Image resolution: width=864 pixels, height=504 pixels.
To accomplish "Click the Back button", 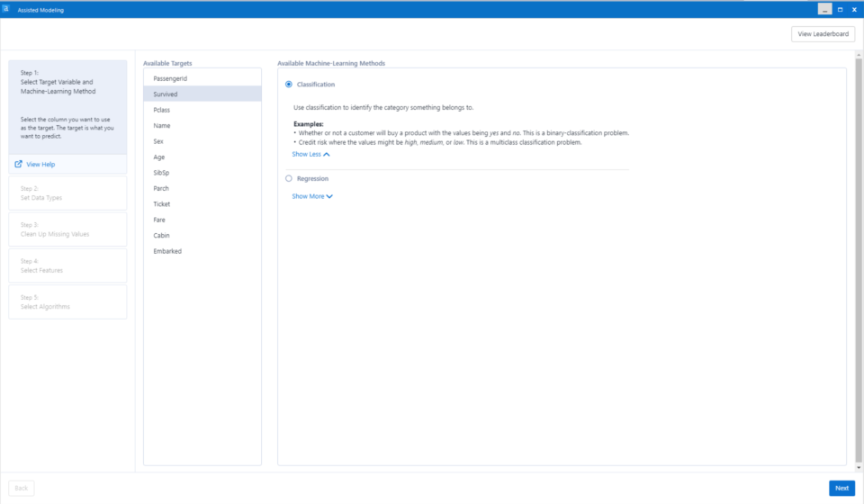I will click(x=22, y=488).
